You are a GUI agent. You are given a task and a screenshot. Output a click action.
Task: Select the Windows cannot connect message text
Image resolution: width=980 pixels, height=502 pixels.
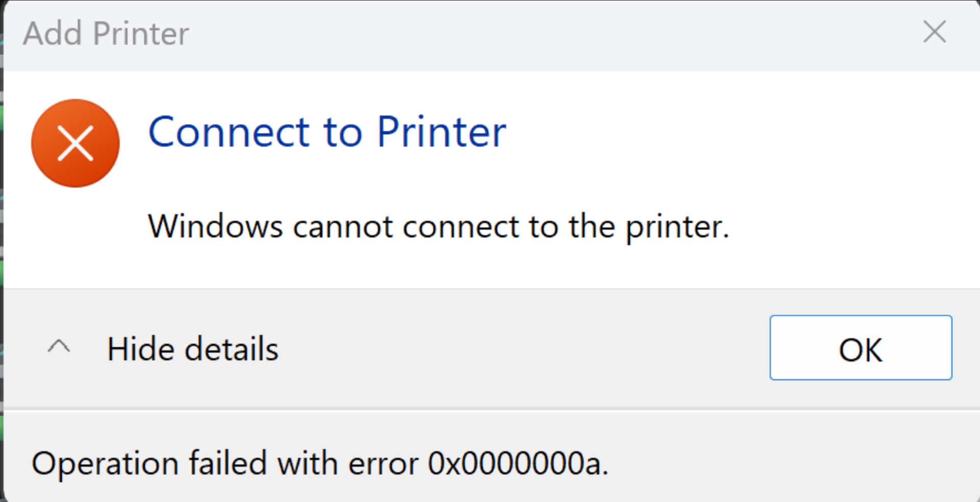click(438, 226)
